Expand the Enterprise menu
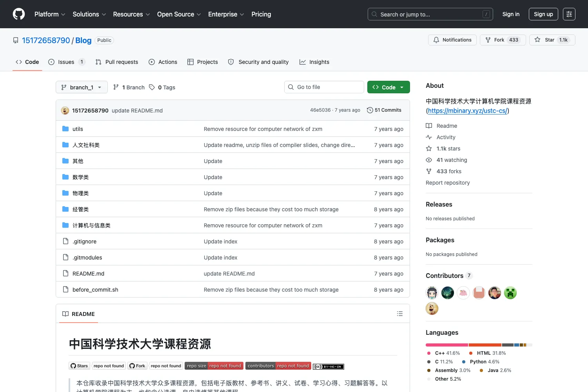The width and height of the screenshot is (588, 392). point(226,14)
